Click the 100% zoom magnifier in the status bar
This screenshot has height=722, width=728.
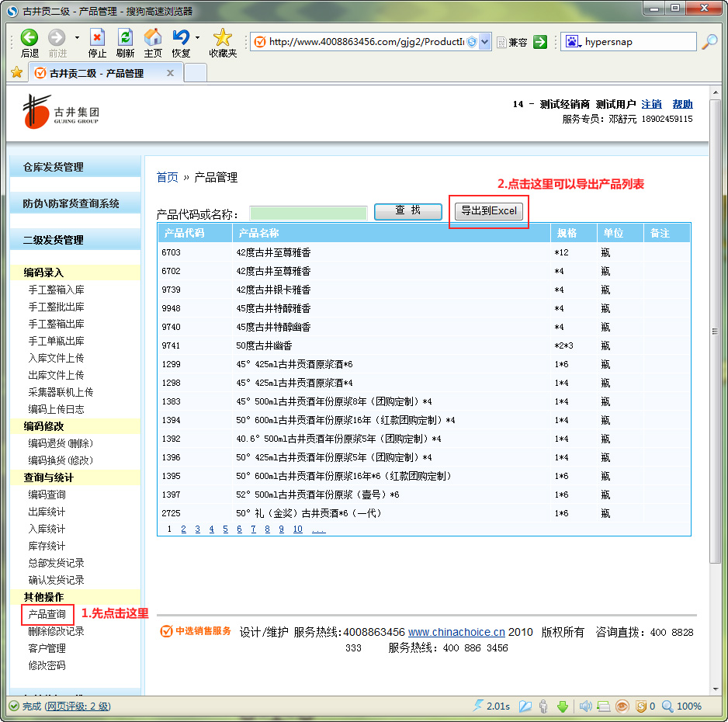667,706
